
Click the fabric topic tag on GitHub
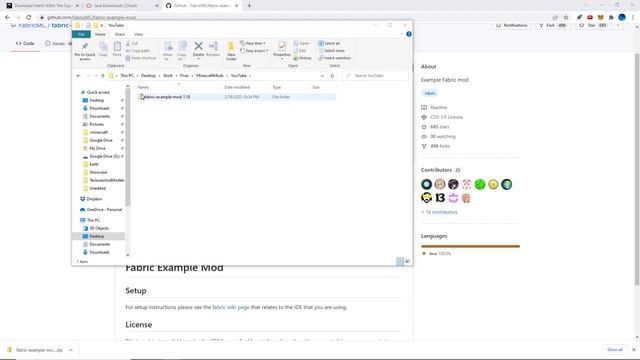click(x=429, y=93)
